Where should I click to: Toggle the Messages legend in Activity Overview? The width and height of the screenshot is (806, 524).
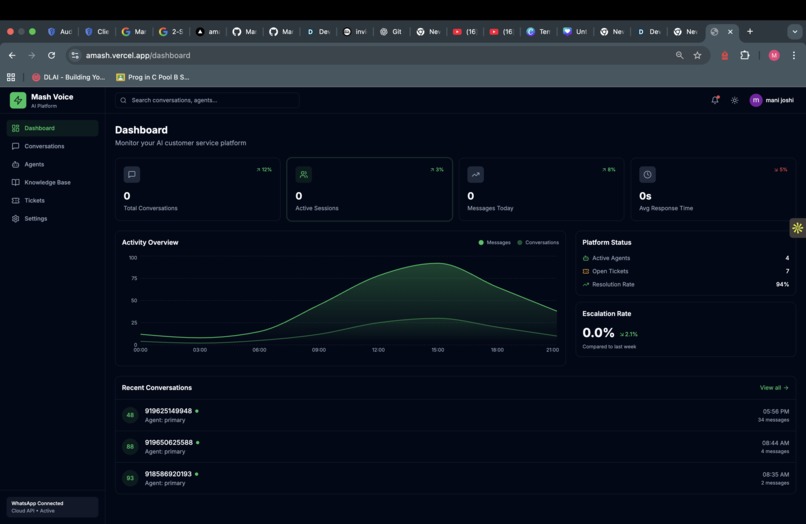[494, 242]
